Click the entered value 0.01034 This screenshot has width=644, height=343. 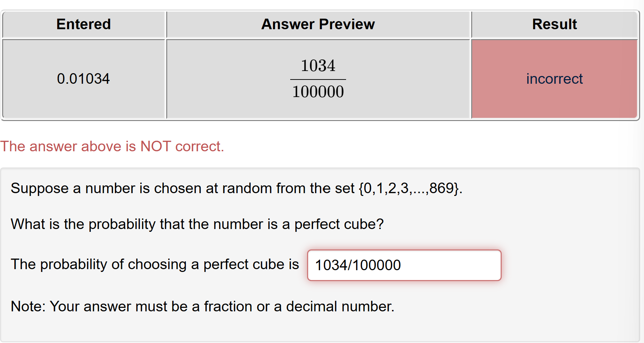(83, 78)
